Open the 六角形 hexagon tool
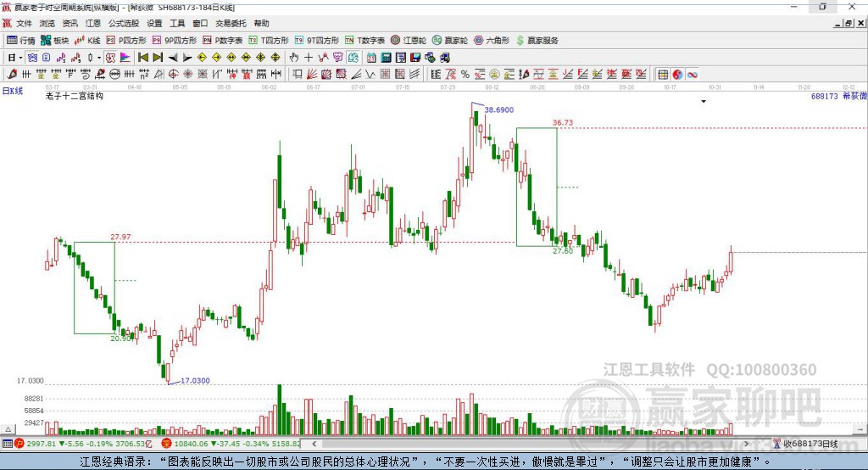868x470 pixels. click(492, 41)
